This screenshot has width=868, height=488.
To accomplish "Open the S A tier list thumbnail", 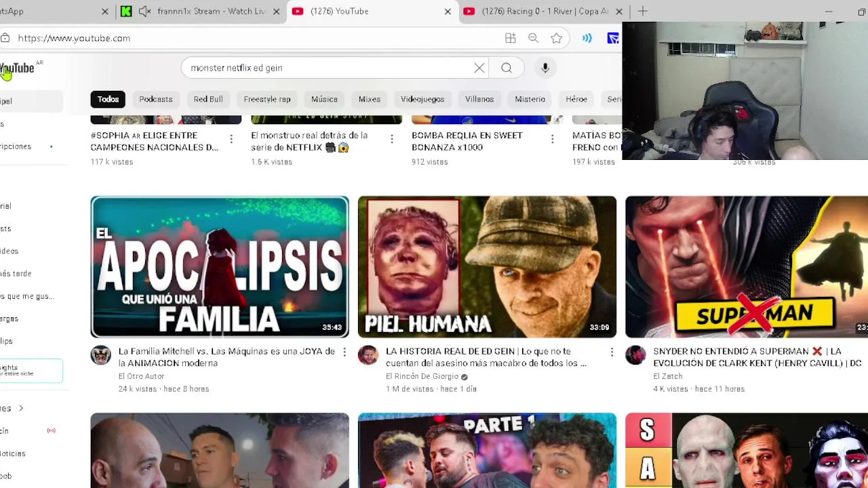I will point(747,450).
